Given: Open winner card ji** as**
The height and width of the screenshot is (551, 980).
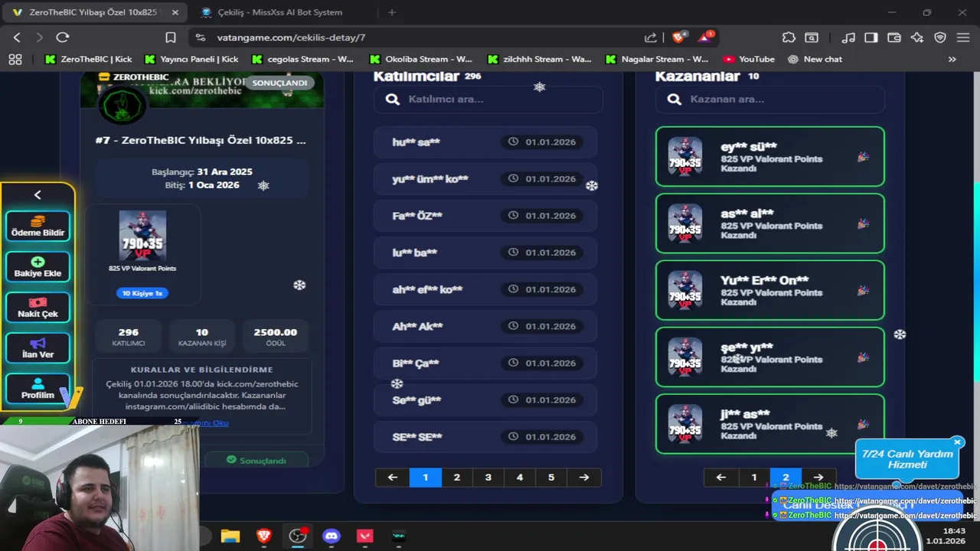Looking at the screenshot, I should [770, 424].
